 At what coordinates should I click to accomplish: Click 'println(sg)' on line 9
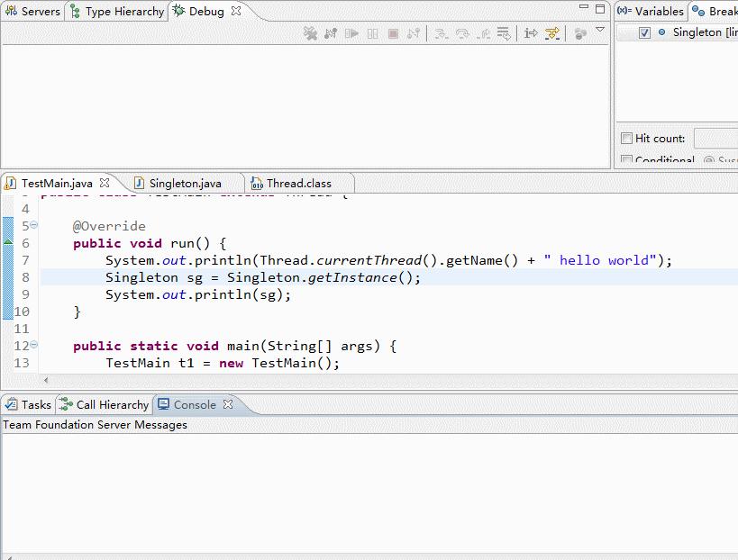coord(239,294)
